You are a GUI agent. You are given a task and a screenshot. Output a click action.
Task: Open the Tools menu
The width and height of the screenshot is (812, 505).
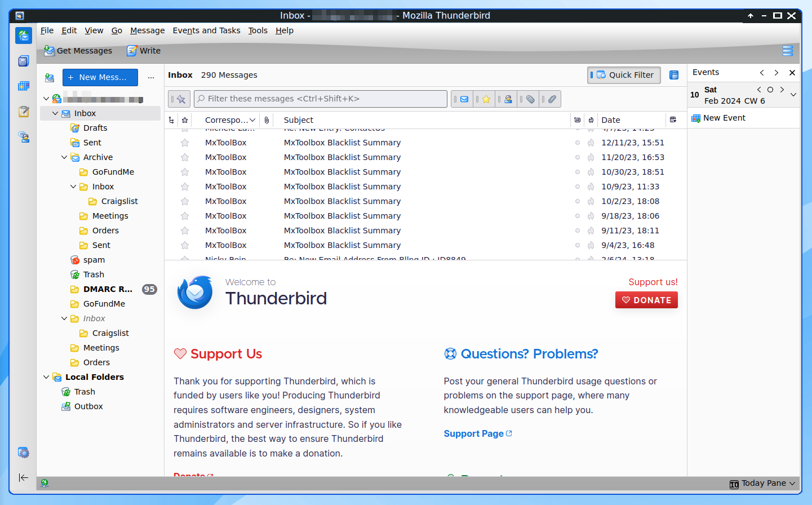258,30
